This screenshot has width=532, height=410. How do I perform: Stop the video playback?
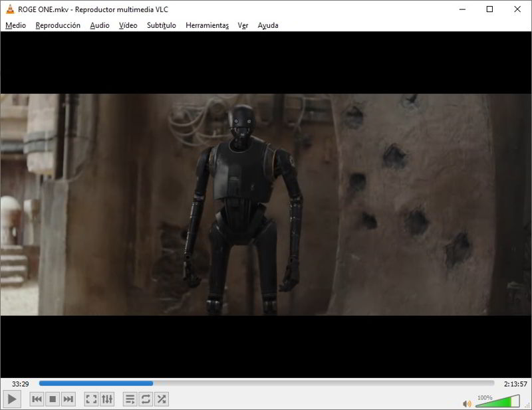click(53, 399)
